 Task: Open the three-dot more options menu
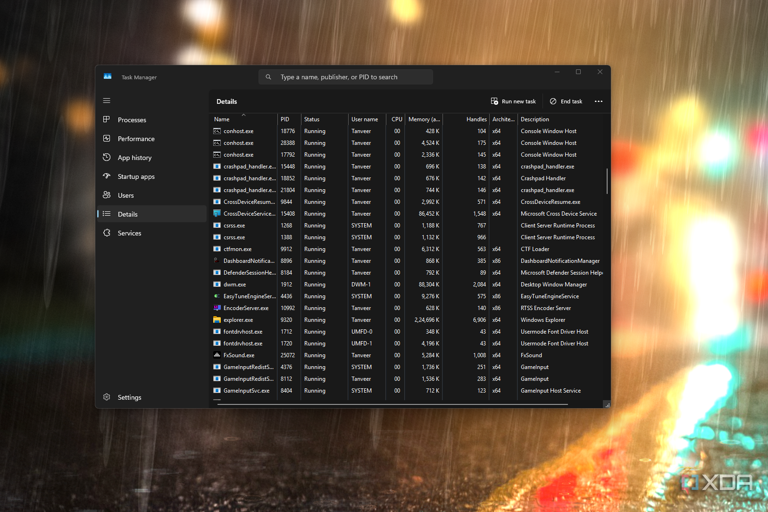point(599,101)
